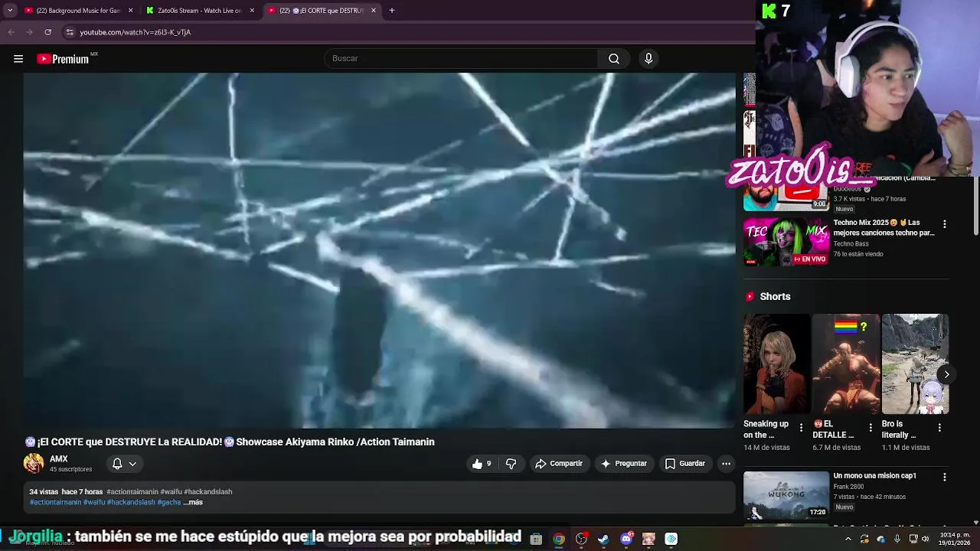Share the video via Compartir
Viewport: 980px width, 551px height.
click(x=559, y=464)
